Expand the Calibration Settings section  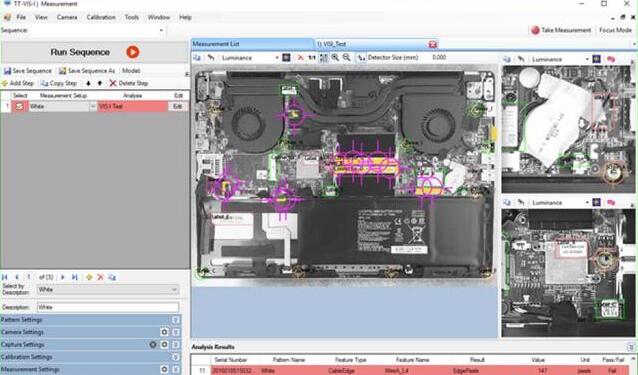tap(175, 357)
